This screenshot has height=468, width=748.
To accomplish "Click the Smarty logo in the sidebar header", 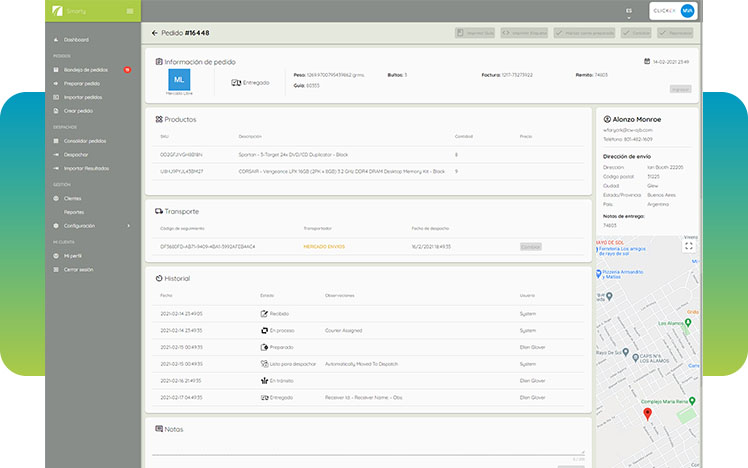I will tap(58, 10).
